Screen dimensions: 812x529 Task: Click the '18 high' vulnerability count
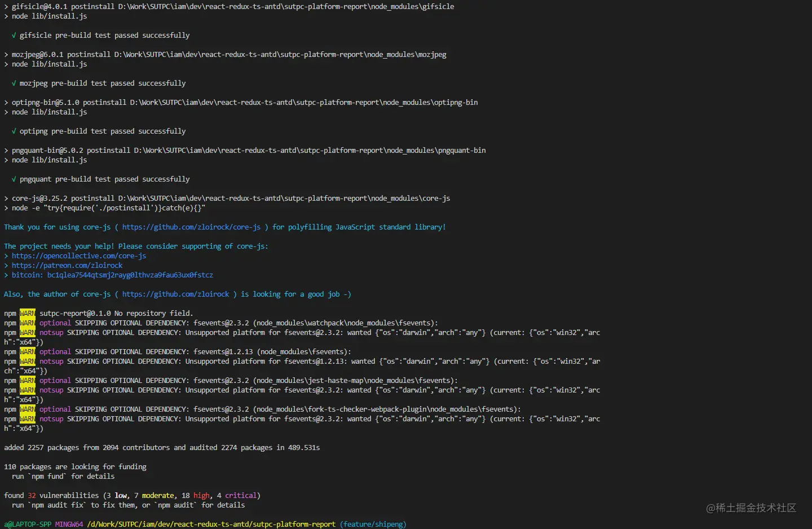point(195,496)
